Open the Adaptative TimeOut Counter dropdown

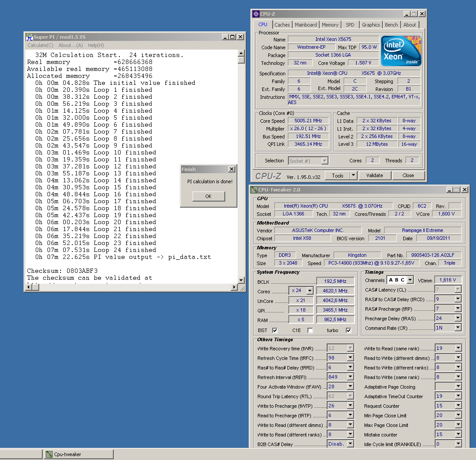(458, 396)
